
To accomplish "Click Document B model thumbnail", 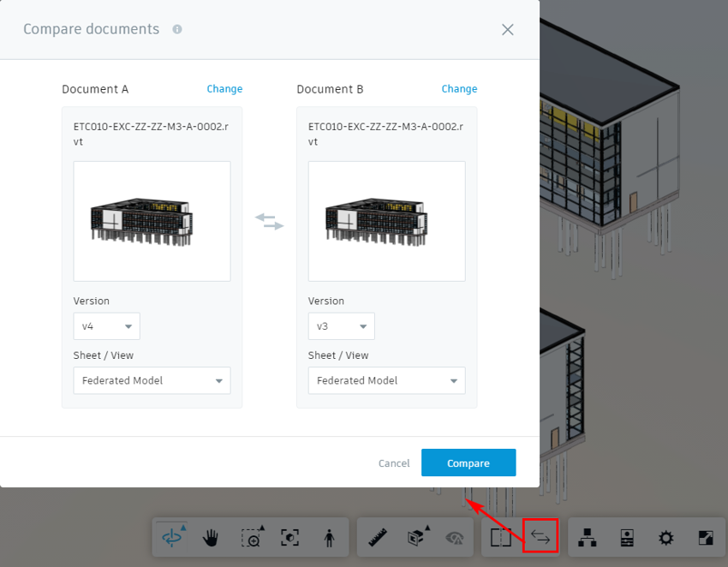I will pyautogui.click(x=387, y=221).
